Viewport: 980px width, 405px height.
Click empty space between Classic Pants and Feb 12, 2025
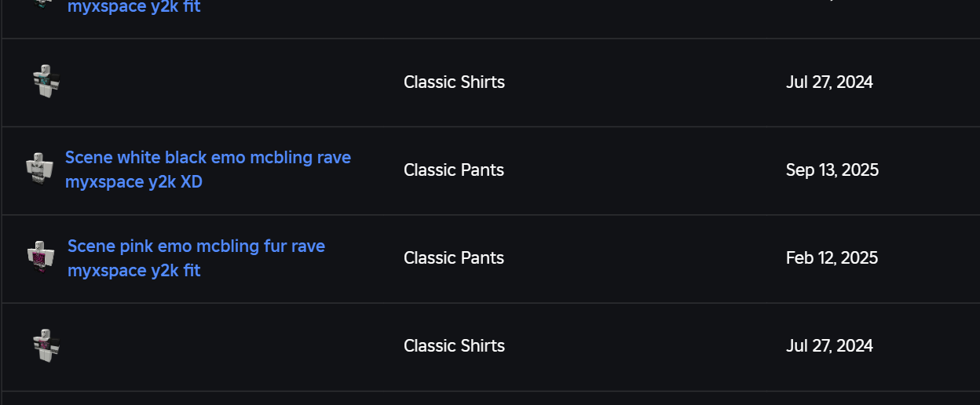[644, 258]
